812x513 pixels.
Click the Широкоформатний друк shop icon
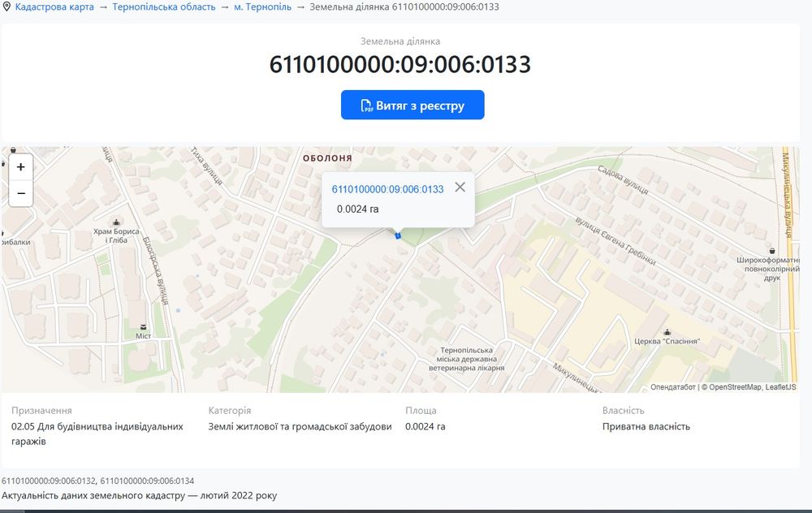coord(771,251)
